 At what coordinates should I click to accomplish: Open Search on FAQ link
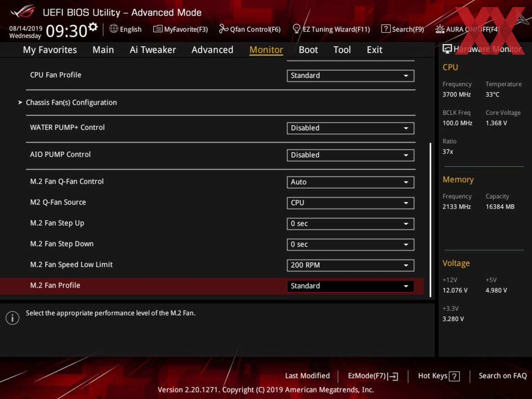(x=503, y=376)
